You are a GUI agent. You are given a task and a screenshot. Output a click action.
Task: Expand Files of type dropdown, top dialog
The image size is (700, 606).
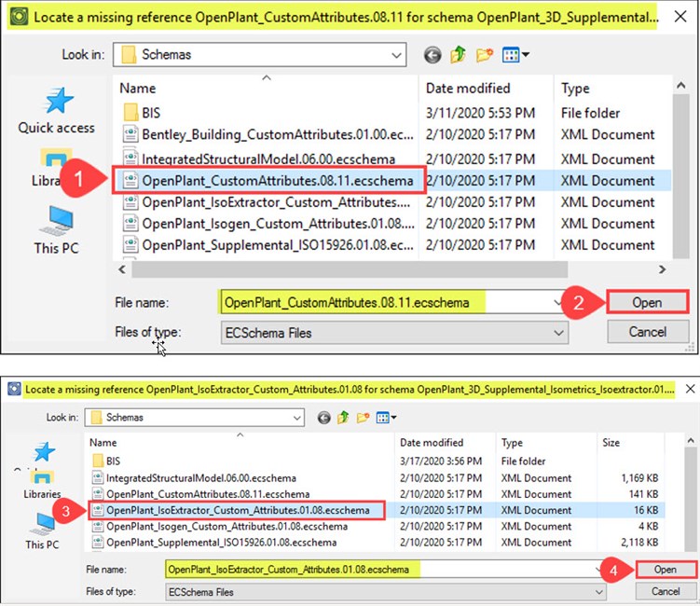click(x=558, y=333)
